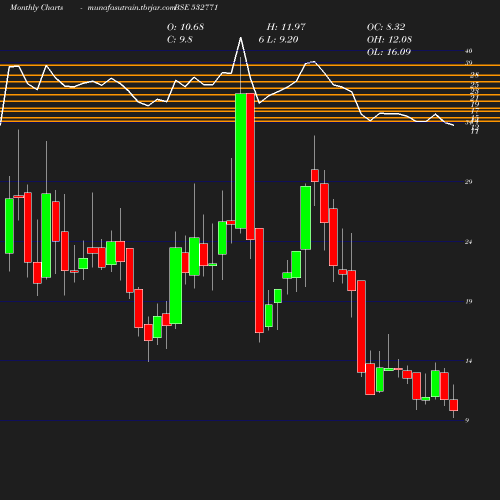
Task: Click the price axis label "24"
Action: pyautogui.click(x=469, y=242)
